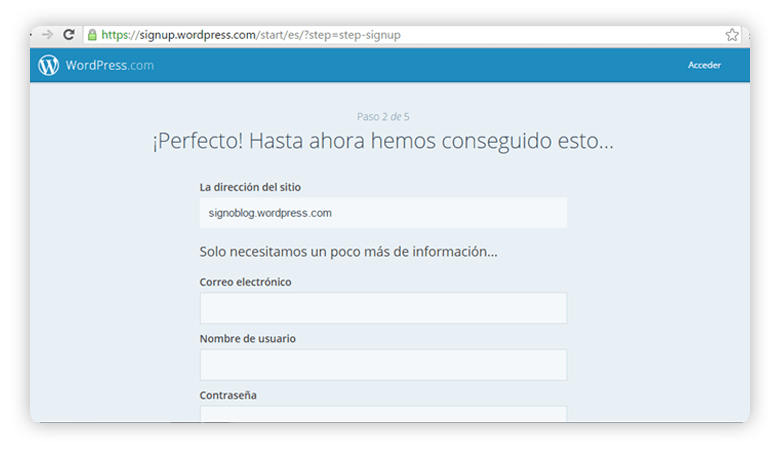Click the green padlock security icon
780x450 pixels.
coord(92,35)
